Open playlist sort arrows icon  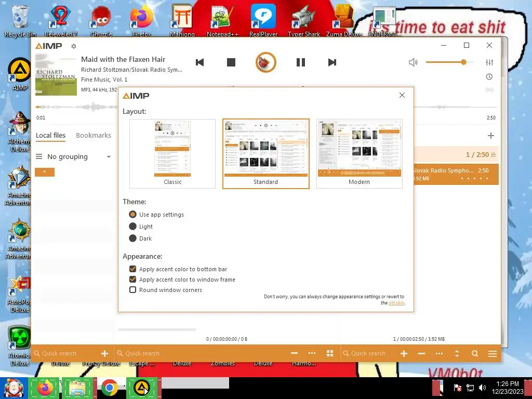(457, 353)
